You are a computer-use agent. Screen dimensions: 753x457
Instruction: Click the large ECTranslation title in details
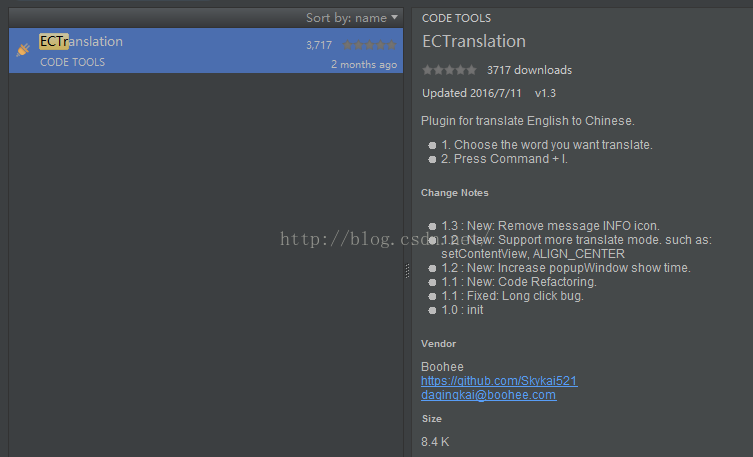[x=473, y=42]
